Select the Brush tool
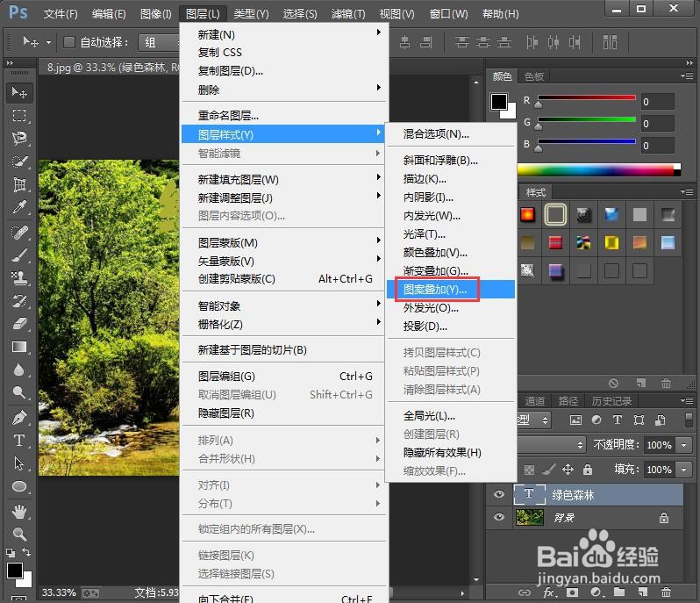This screenshot has height=603, width=700. pos(19,255)
